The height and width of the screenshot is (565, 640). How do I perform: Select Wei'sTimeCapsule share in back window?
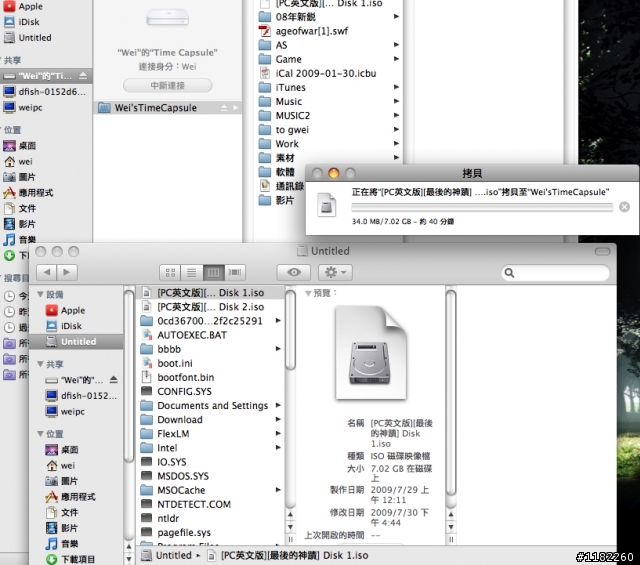(x=167, y=108)
